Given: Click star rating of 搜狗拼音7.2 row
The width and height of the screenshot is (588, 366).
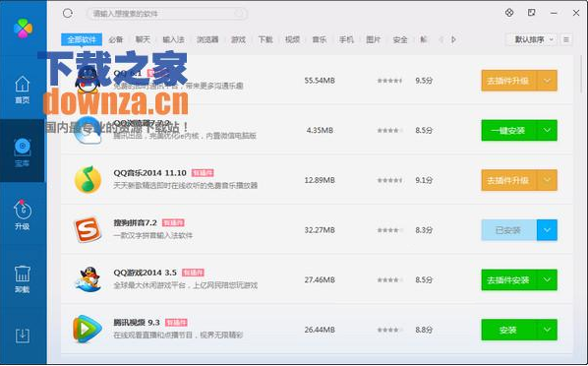Looking at the screenshot, I should (x=390, y=230).
